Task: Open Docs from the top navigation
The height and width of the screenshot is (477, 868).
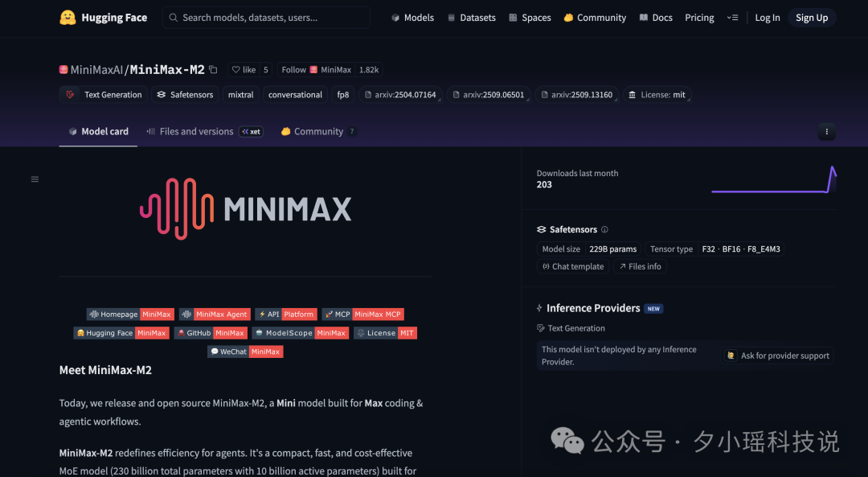Action: 656,18
